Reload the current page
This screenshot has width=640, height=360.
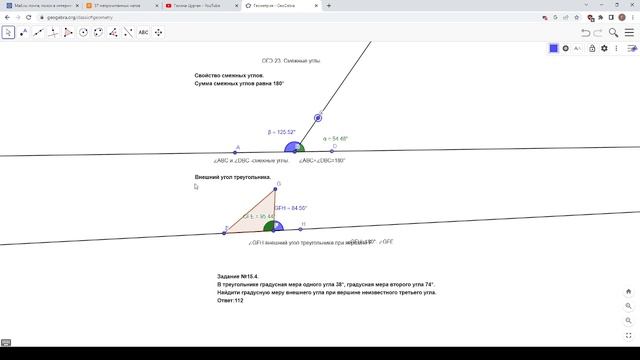pos(29,18)
